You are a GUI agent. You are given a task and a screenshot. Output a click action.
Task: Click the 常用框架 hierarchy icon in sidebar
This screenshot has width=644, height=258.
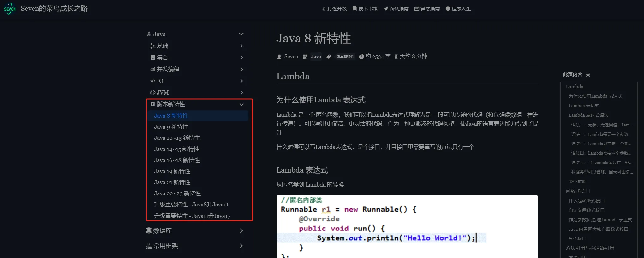[149, 246]
